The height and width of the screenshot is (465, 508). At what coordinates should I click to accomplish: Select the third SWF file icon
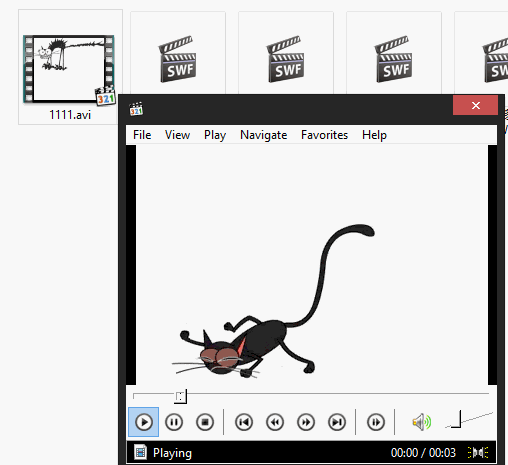(x=394, y=59)
